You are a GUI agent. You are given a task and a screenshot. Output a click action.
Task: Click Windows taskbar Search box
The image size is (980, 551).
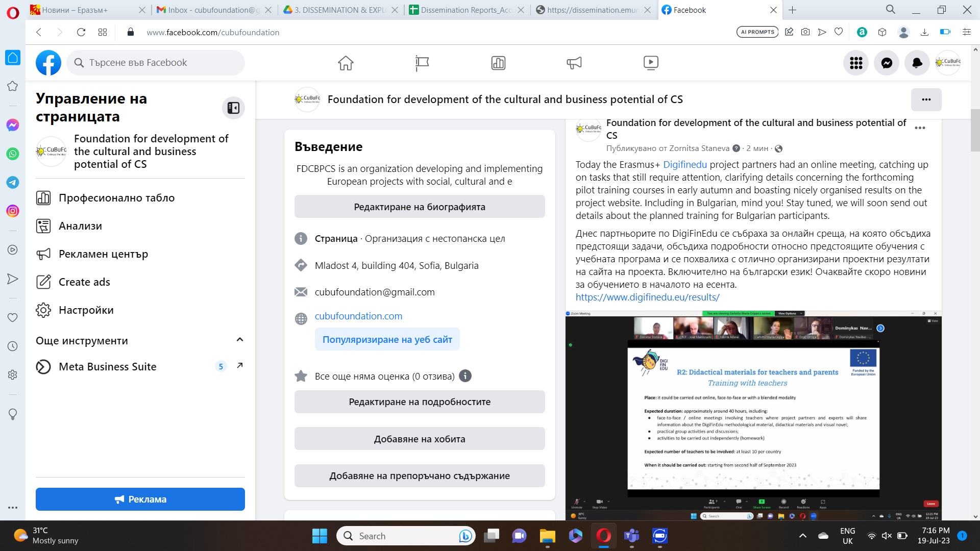point(406,536)
